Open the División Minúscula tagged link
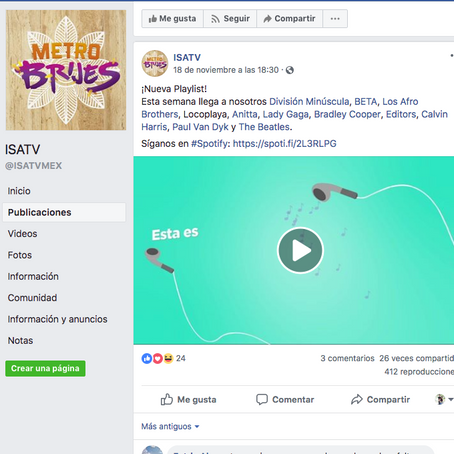The width and height of the screenshot is (454, 454). pos(309,101)
